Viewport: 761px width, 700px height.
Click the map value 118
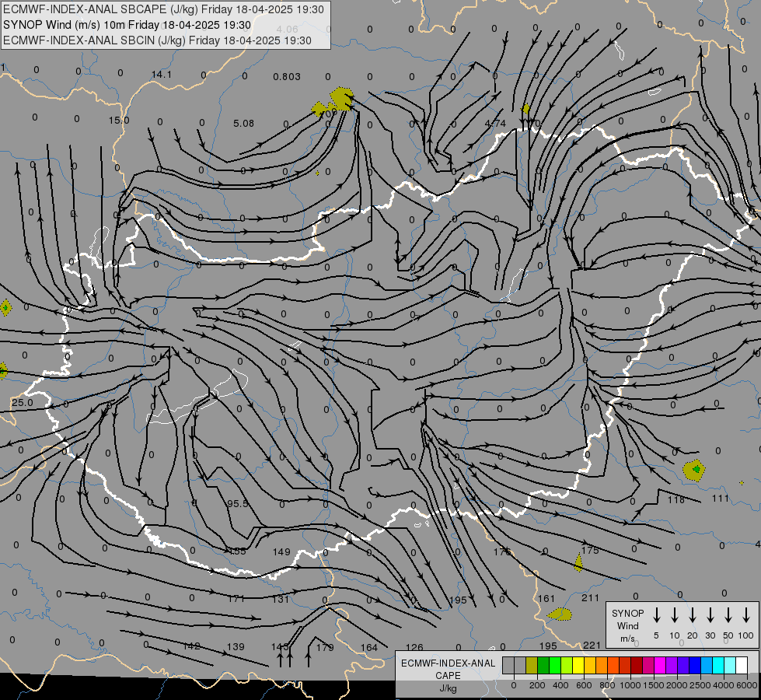click(x=676, y=499)
